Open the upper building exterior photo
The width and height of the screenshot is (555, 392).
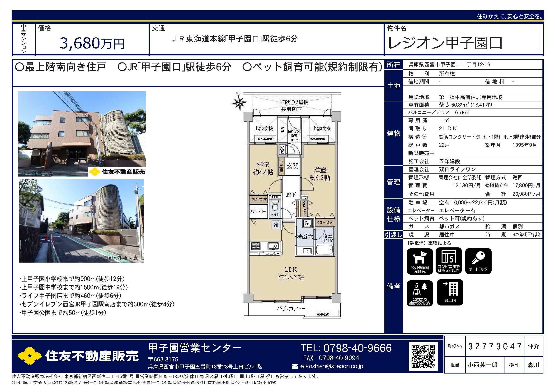[82, 133]
